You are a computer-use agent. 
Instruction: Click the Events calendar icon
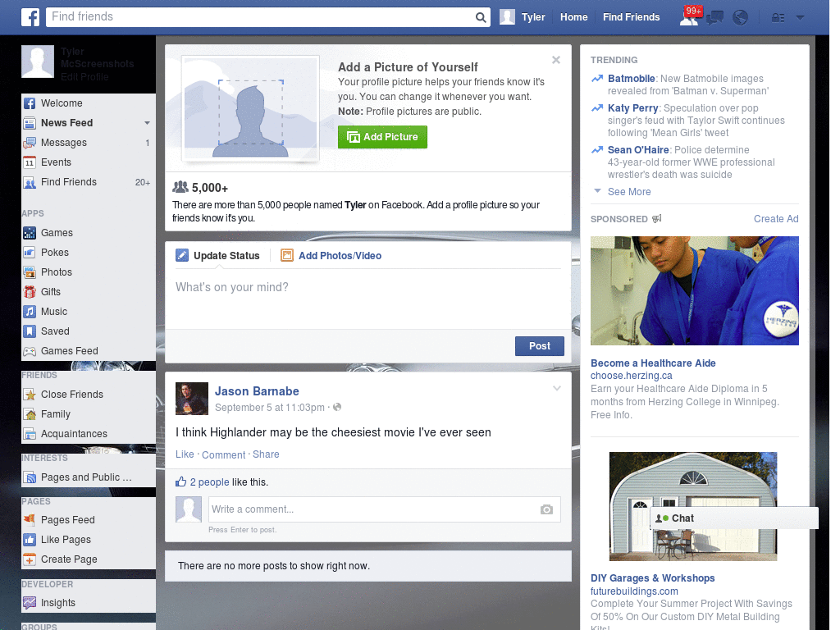pyautogui.click(x=30, y=162)
